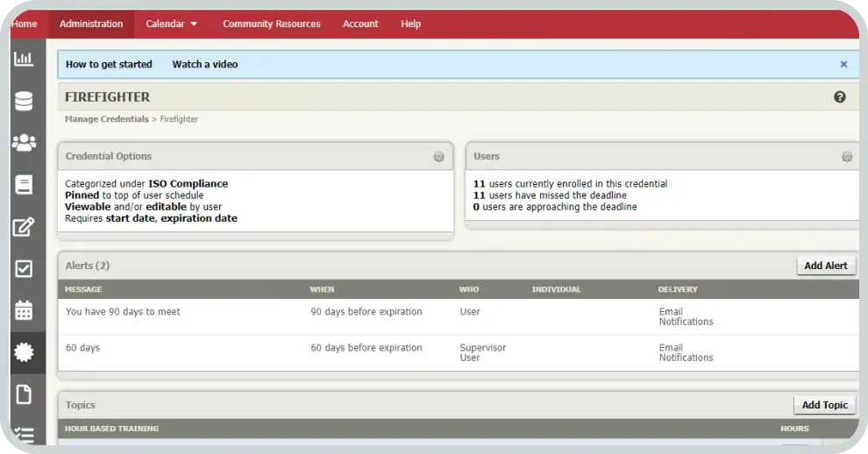Viewport: 868px width, 454px height.
Task: Click the database stack sidebar icon
Action: point(24,101)
